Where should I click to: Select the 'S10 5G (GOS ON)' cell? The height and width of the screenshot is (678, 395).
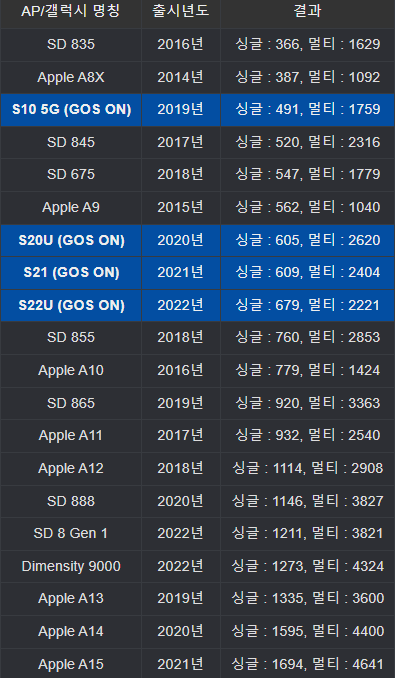point(71,110)
